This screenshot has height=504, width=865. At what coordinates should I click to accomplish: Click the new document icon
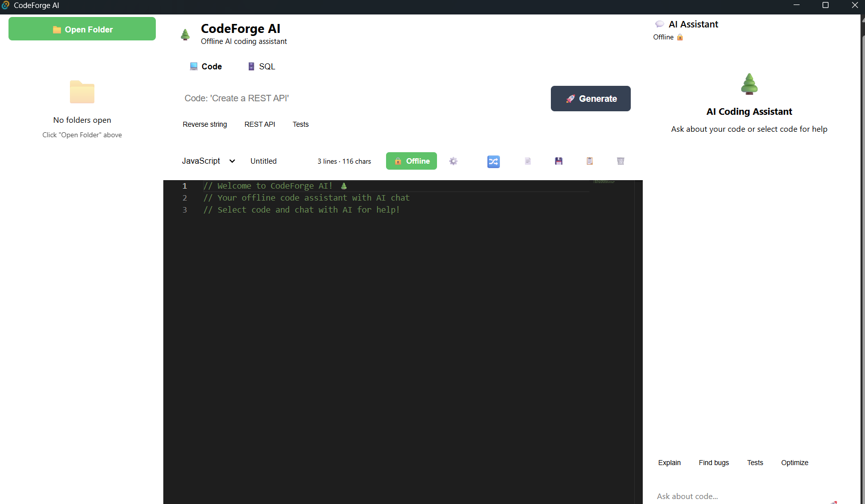[527, 161]
